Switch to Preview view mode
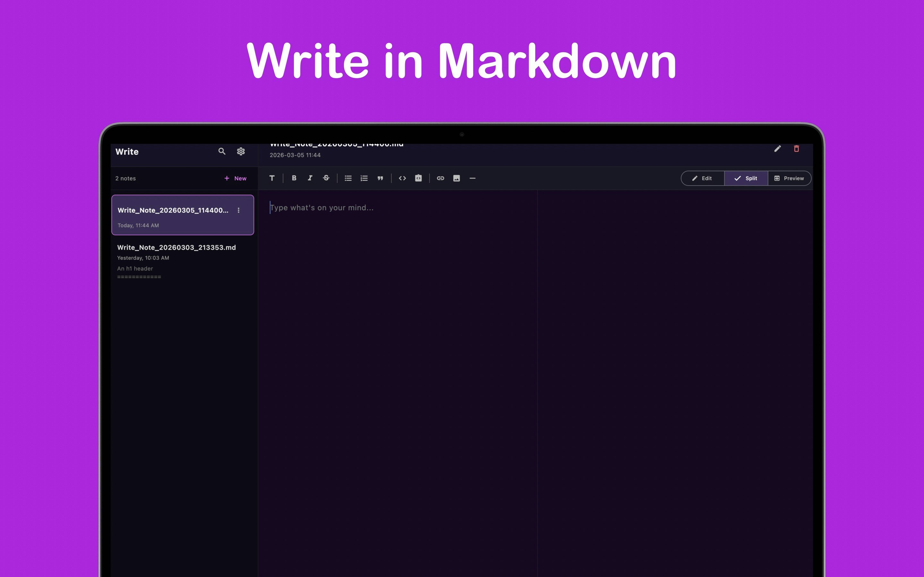The width and height of the screenshot is (924, 577). pos(789,178)
